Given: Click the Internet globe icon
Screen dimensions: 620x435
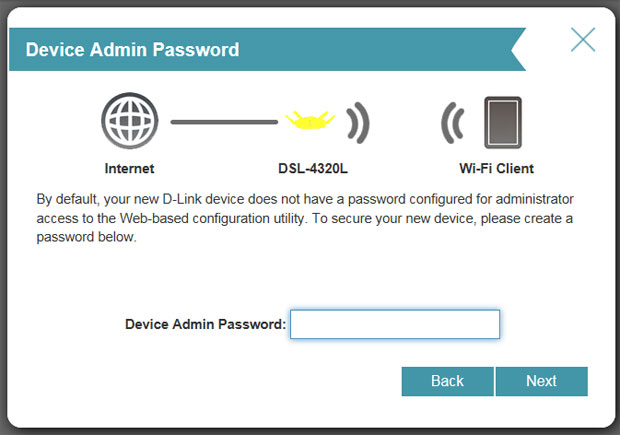Looking at the screenshot, I should 130,122.
